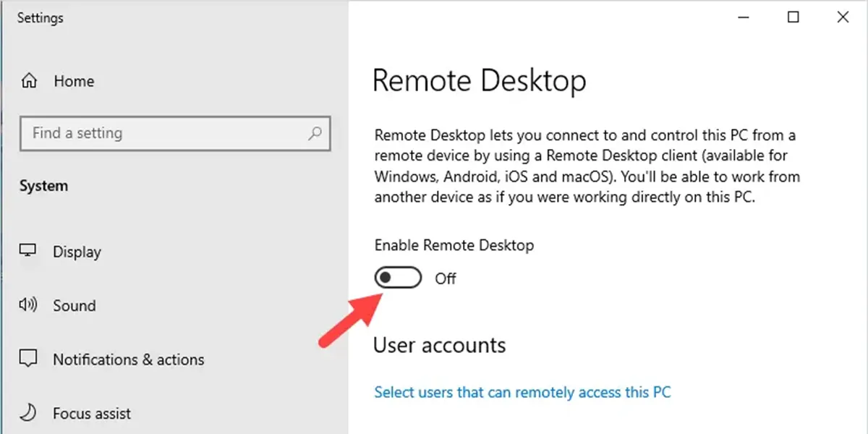Click the System section header in sidebar
Viewport: 868px width, 434px height.
click(43, 186)
